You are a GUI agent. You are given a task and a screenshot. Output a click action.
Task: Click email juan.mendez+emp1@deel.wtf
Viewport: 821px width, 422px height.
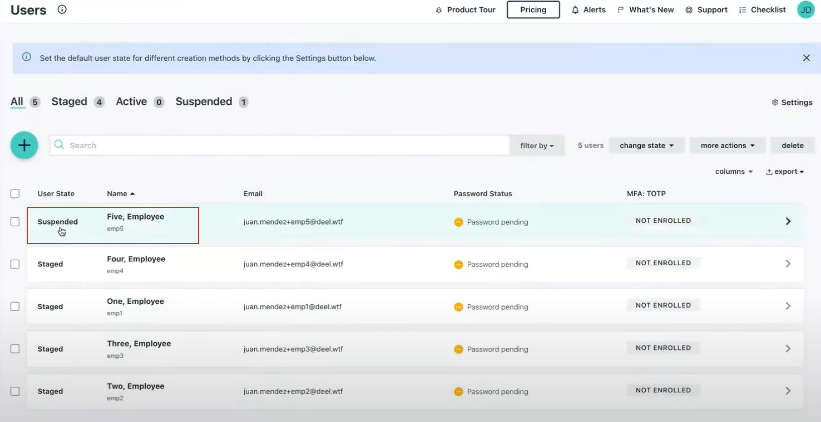(x=293, y=307)
